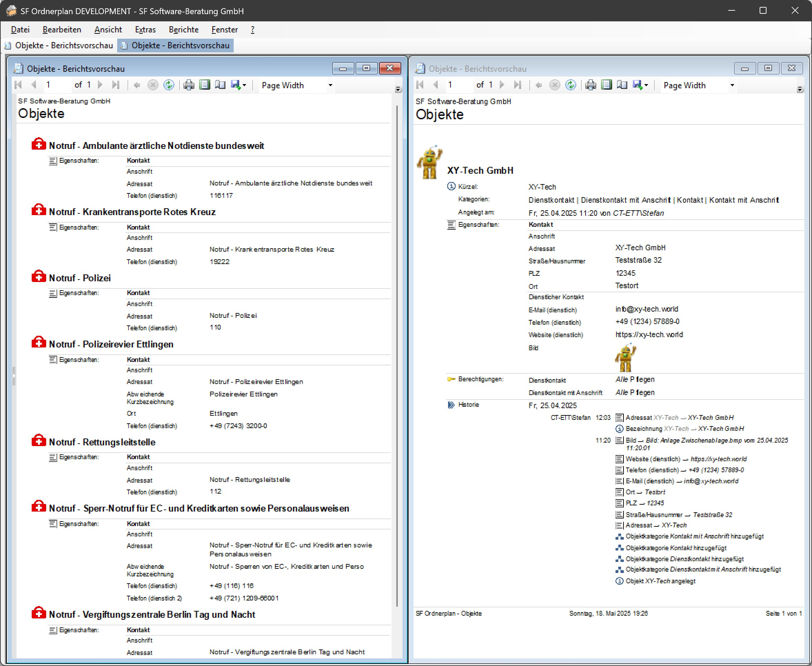Click info icon beside Objekt XY-Tech angelegt
This screenshot has height=666, width=812.
point(619,581)
